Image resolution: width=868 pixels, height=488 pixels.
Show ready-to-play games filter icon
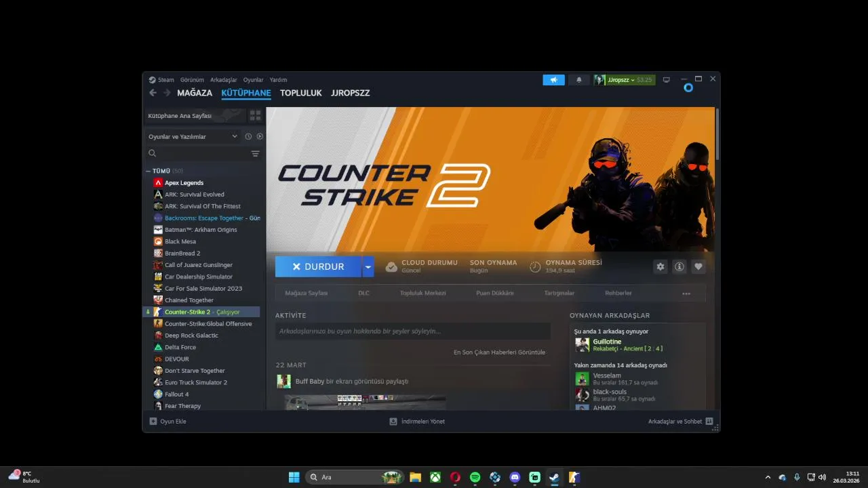pyautogui.click(x=260, y=136)
